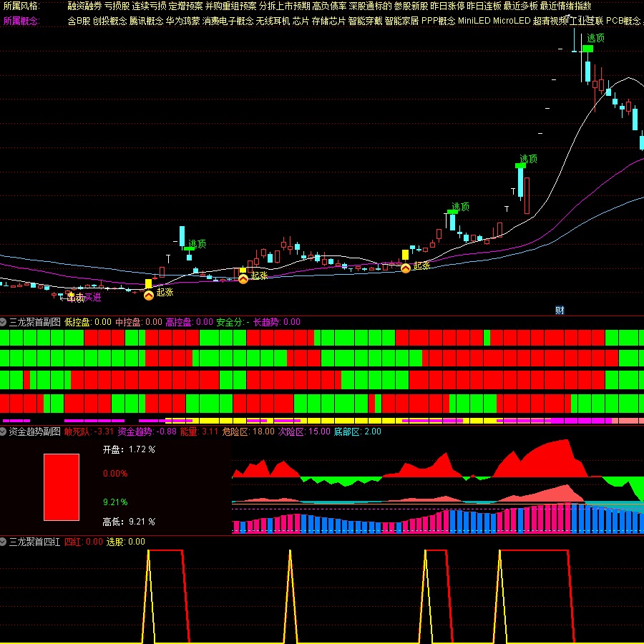Click the leftmost green 逃顶 marker
Image resolution: width=644 pixels, height=644 pixels.
click(189, 248)
